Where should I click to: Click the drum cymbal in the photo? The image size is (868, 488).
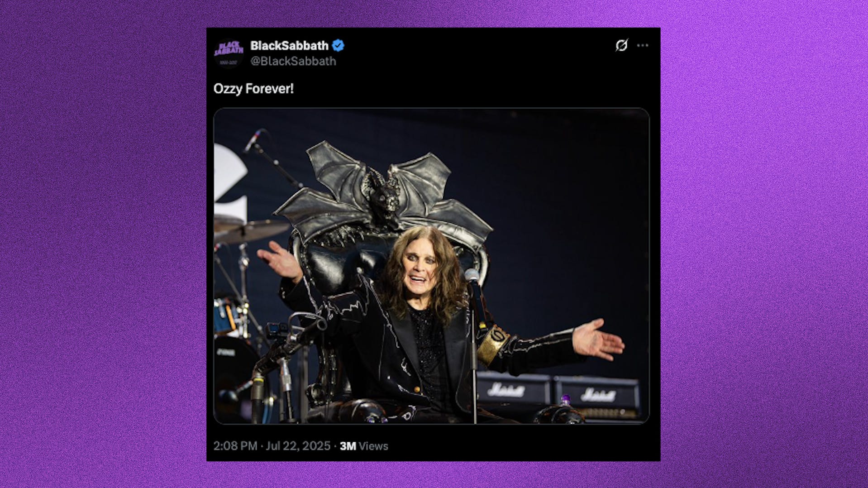[252, 230]
